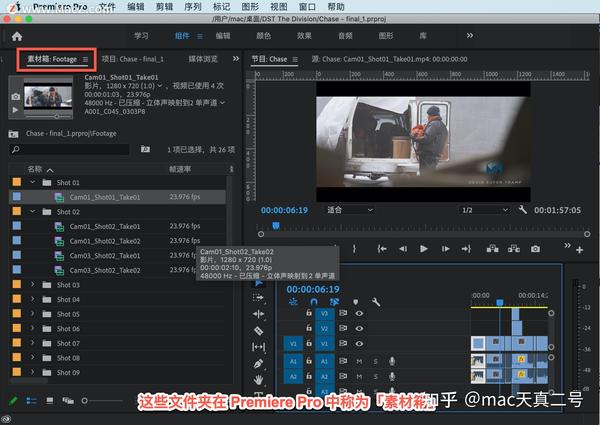Viewport: 600px width, 425px height.
Task: Open the 项目: Chase - final_1 tab
Action: pyautogui.click(x=132, y=59)
